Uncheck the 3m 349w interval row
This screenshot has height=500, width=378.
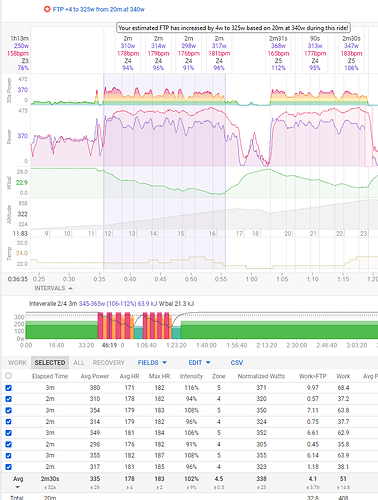[9, 433]
